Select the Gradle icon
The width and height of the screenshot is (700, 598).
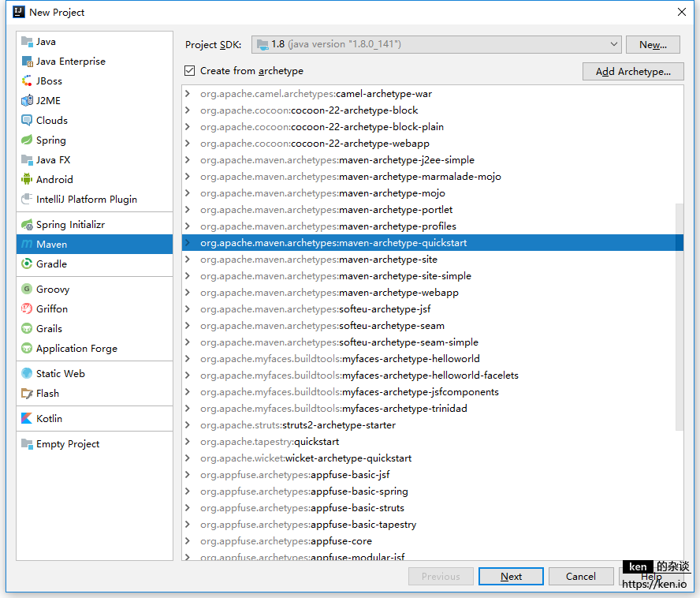click(27, 263)
